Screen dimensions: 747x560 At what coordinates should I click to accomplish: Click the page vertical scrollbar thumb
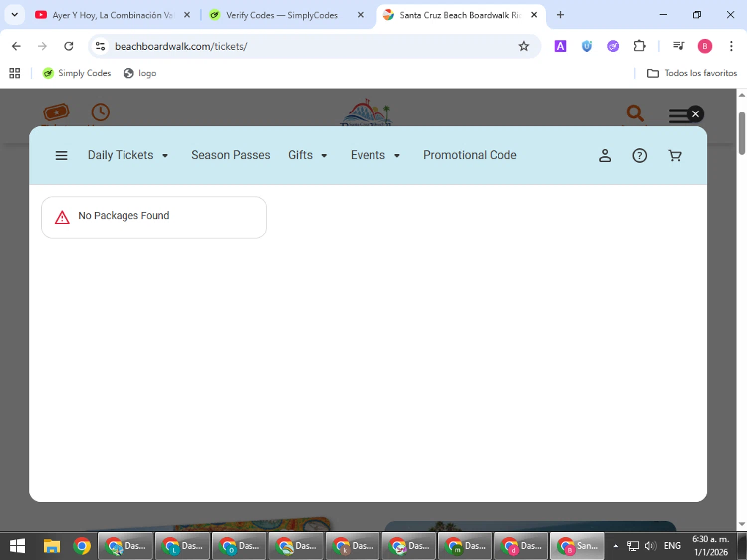(x=742, y=133)
